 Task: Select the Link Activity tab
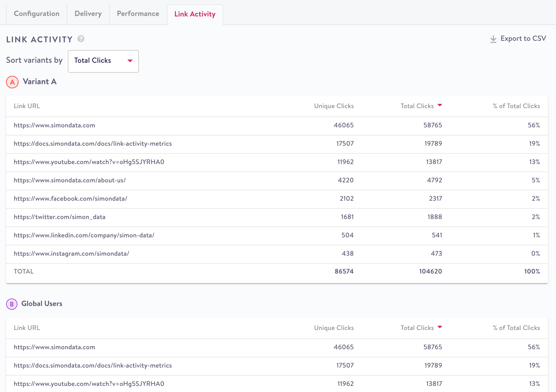(195, 14)
